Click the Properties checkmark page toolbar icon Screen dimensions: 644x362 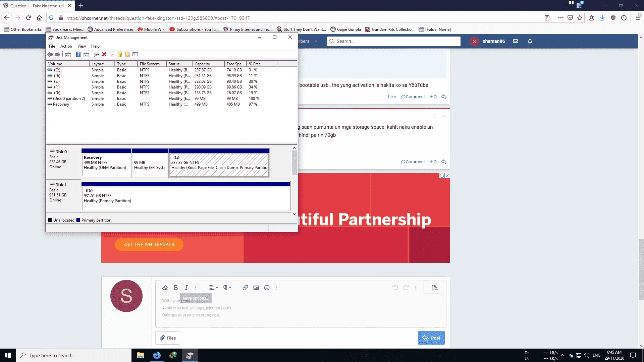tap(112, 55)
